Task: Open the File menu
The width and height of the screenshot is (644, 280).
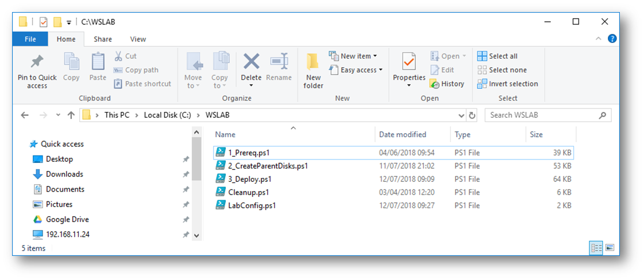Action: (x=30, y=40)
